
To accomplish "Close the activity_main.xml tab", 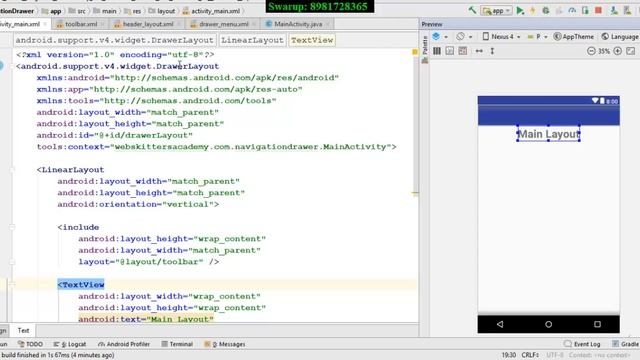I will (45, 24).
